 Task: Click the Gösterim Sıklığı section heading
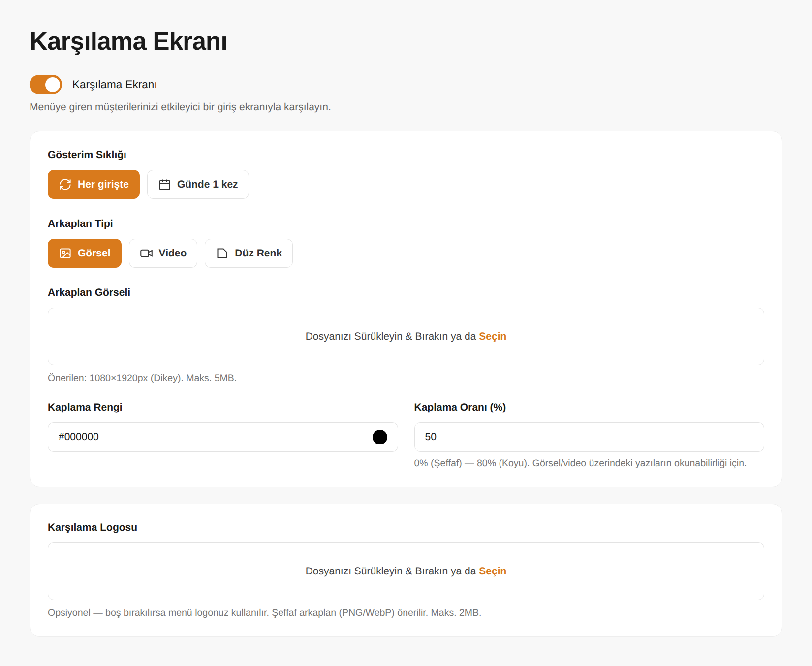(87, 155)
